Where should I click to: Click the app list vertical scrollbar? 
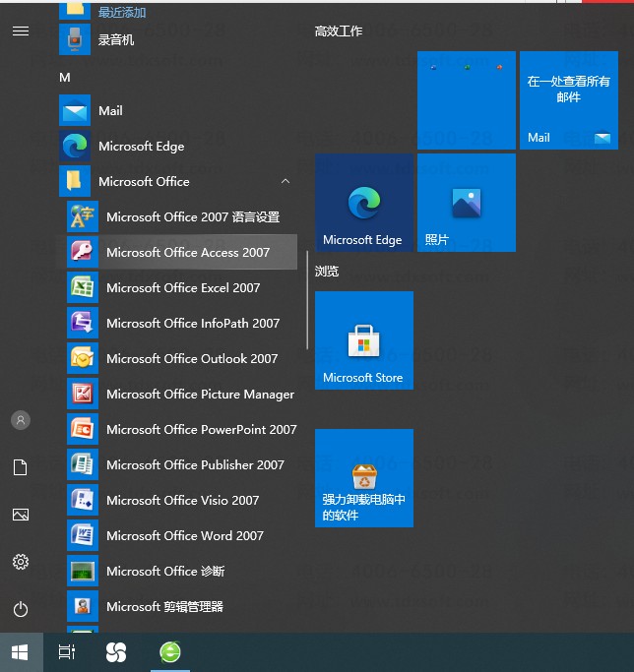coord(308,305)
